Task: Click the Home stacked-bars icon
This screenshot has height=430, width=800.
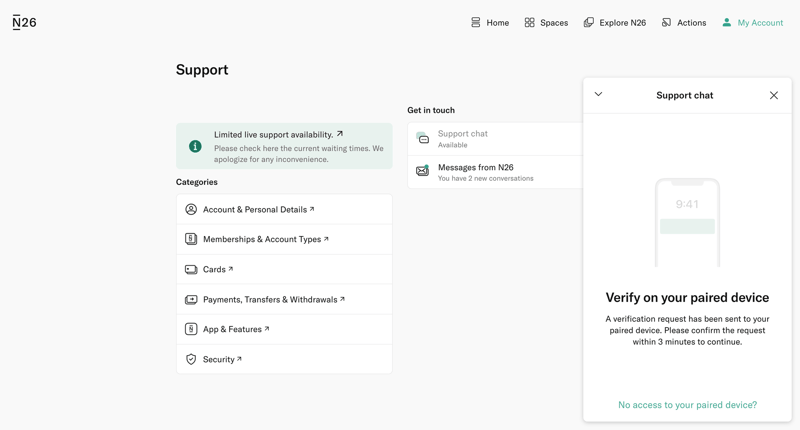Action: pos(476,22)
